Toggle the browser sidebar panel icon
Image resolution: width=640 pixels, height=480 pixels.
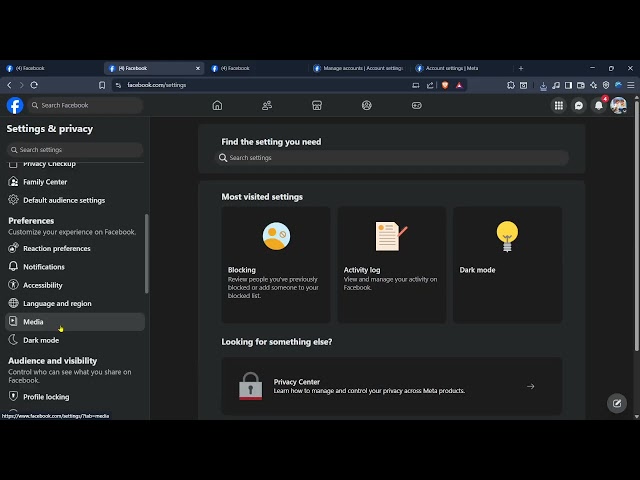568,85
